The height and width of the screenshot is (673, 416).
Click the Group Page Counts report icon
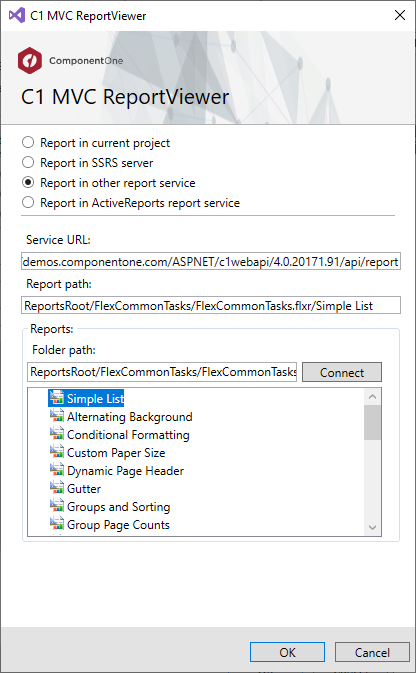[x=57, y=524]
